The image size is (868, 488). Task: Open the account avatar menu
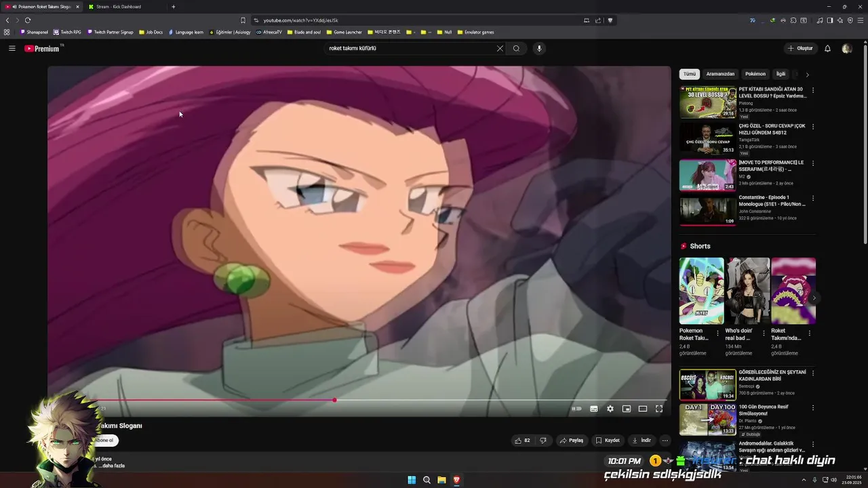(x=846, y=48)
